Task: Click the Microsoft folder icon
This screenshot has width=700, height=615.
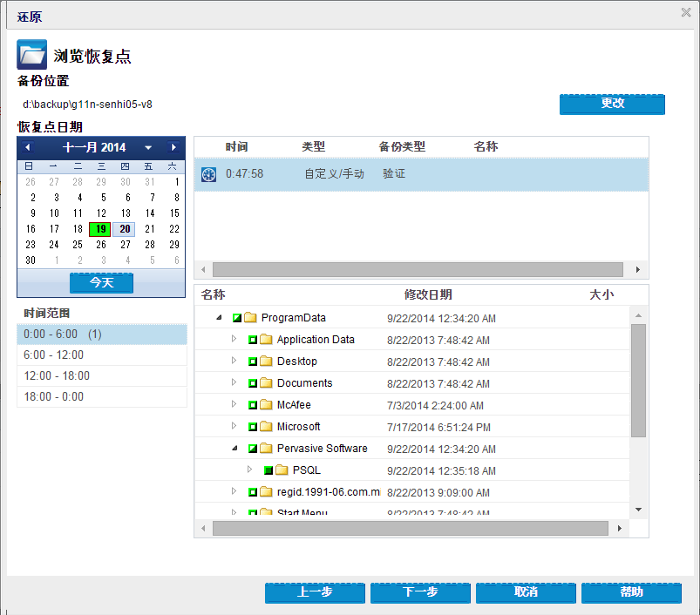Action: click(266, 427)
